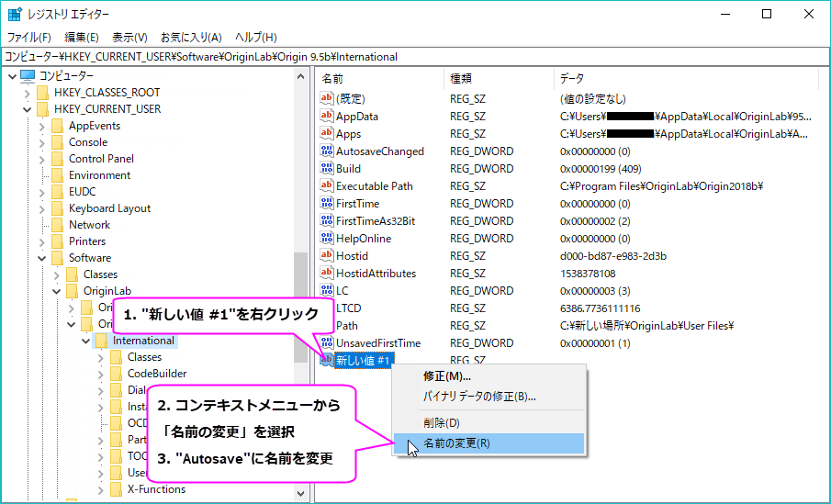Click the folder icon of Control Panel
This screenshot has width=831, height=504.
58,159
